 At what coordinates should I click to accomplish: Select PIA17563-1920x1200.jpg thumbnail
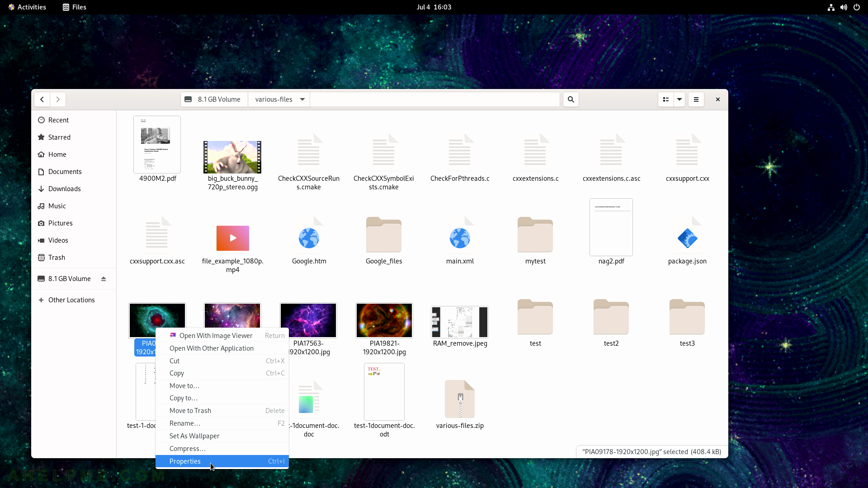click(308, 320)
